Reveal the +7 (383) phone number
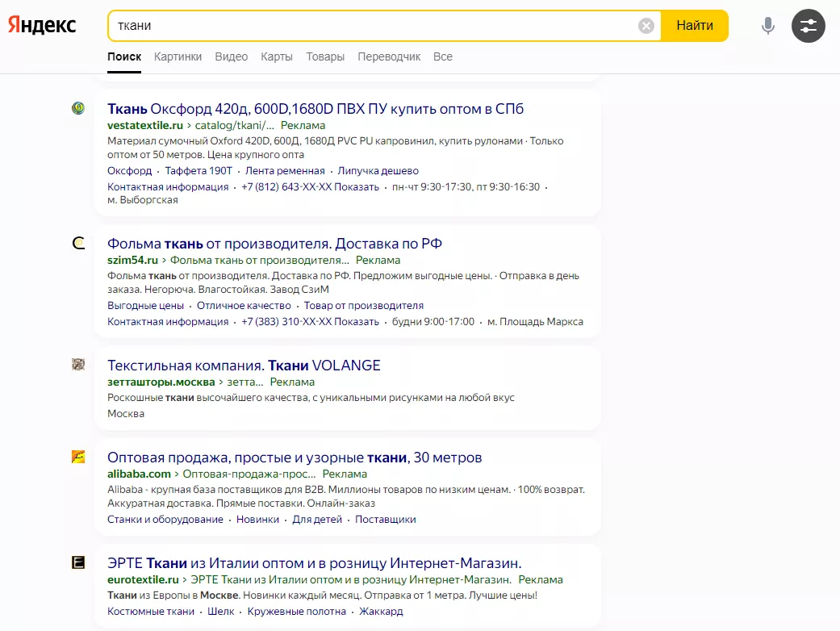This screenshot has width=840, height=631. 357,321
